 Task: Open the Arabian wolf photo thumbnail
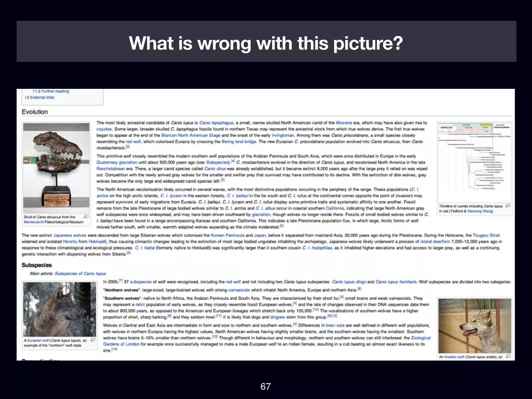point(475,325)
